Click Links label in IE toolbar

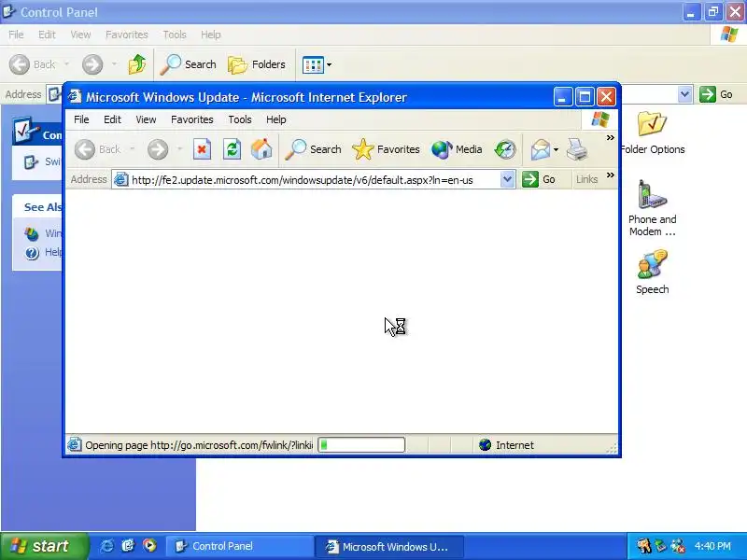pyautogui.click(x=586, y=179)
